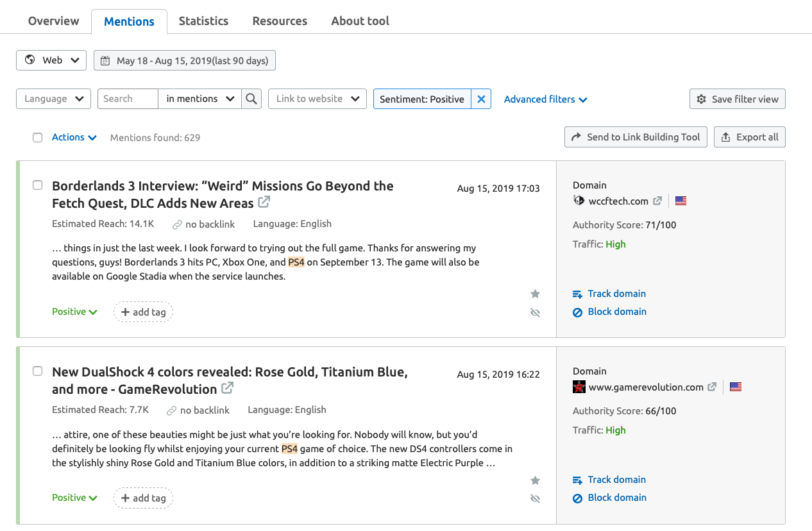812x531 pixels.
Task: Toggle the select-all mentions checkbox
Action: click(x=37, y=137)
